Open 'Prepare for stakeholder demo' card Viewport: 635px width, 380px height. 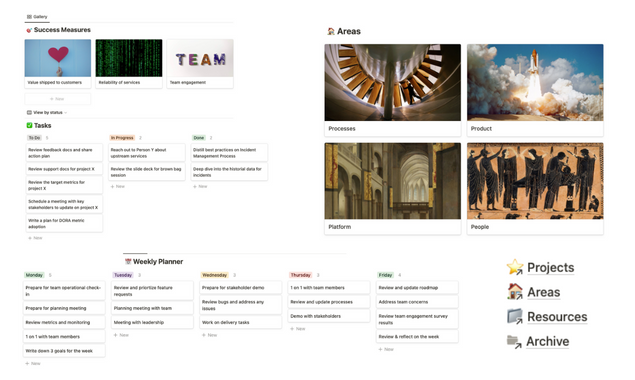241,288
